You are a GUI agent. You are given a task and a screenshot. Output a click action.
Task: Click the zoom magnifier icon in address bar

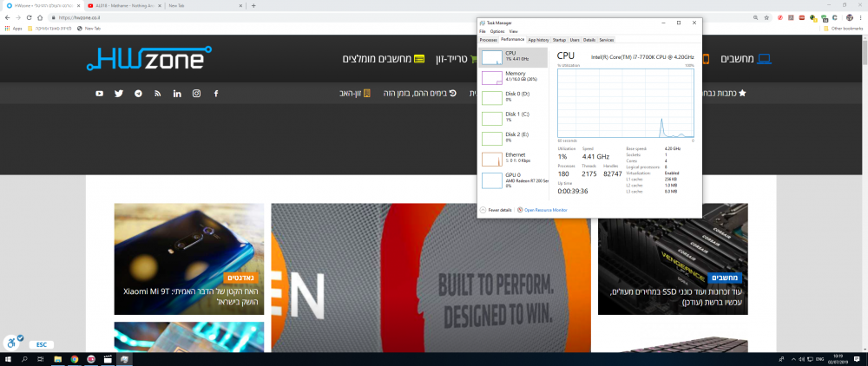click(756, 17)
